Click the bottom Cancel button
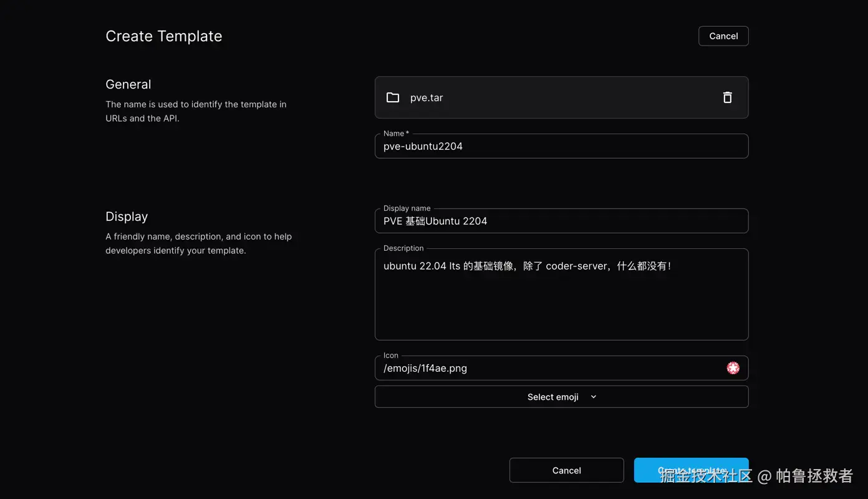 tap(566, 470)
